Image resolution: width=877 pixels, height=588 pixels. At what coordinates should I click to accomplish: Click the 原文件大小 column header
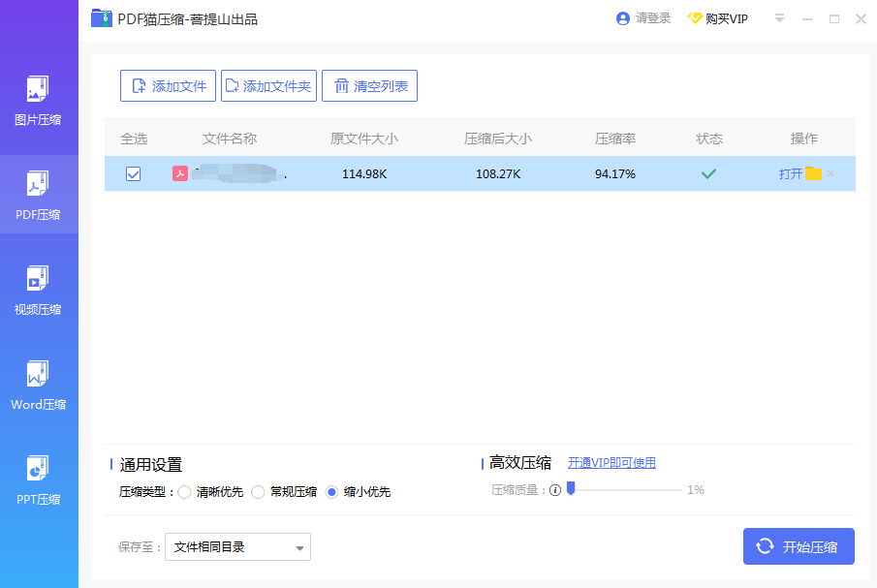(x=364, y=139)
